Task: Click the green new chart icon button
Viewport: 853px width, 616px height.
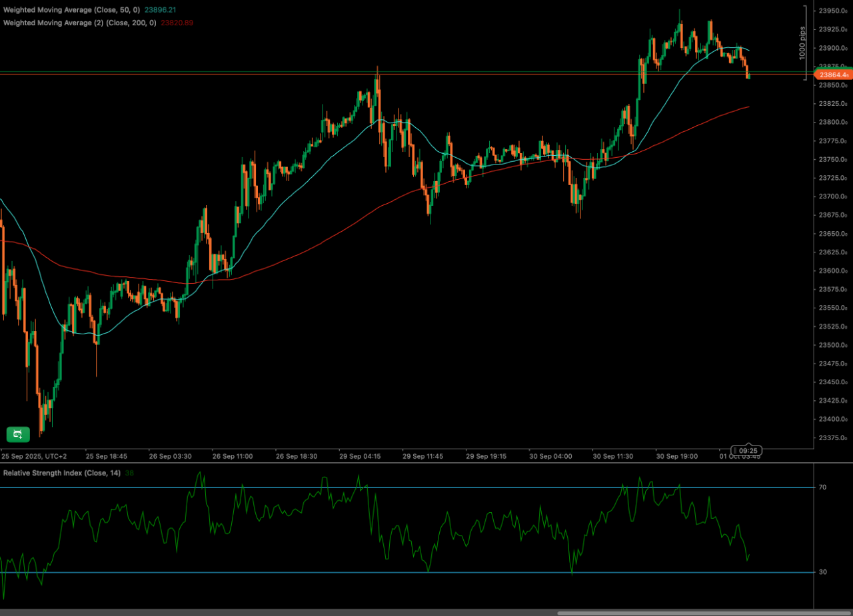Action: pos(18,434)
